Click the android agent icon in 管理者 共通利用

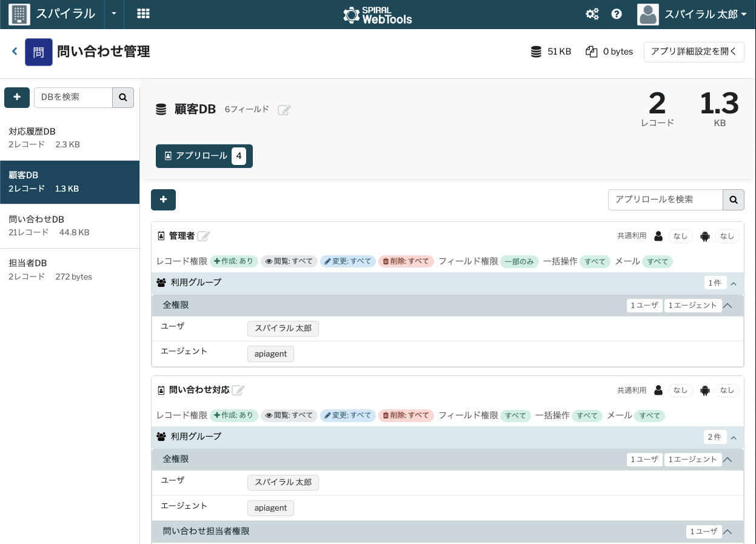point(704,237)
